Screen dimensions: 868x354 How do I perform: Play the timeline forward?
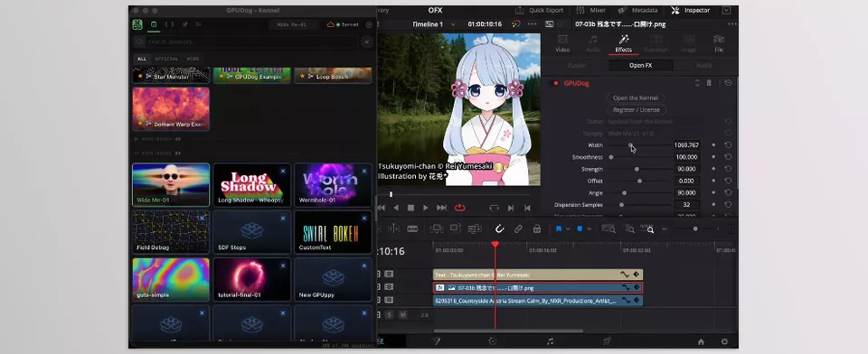[425, 208]
